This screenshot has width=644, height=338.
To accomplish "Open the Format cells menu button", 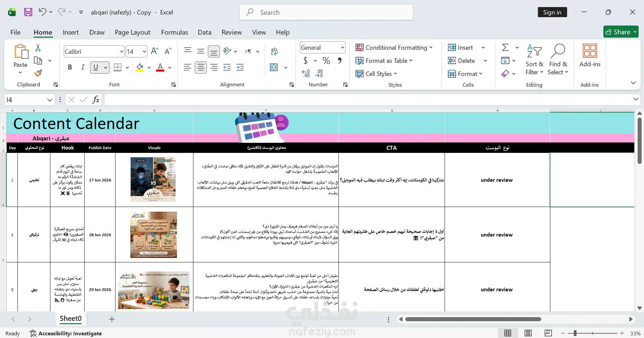I will point(465,74).
